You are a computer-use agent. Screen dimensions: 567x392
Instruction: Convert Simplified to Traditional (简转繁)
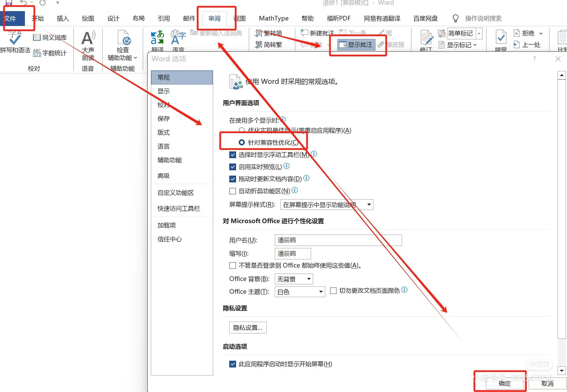click(x=269, y=44)
